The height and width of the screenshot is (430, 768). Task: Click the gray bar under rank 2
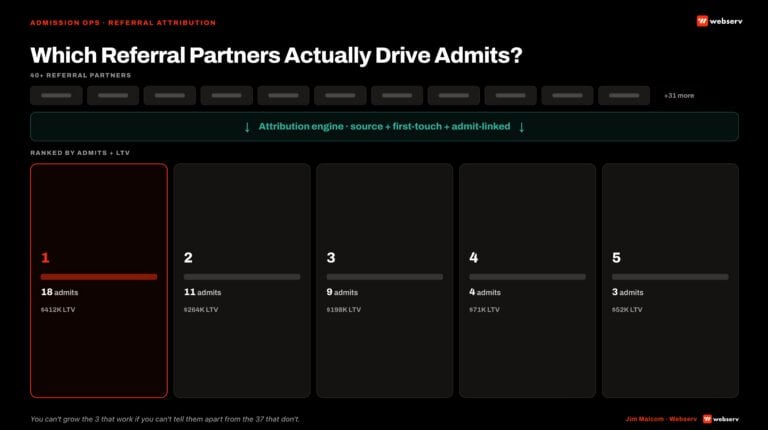coord(242,277)
